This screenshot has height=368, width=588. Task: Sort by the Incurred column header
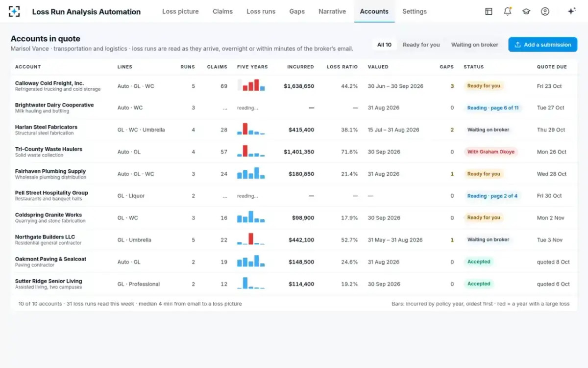301,67
